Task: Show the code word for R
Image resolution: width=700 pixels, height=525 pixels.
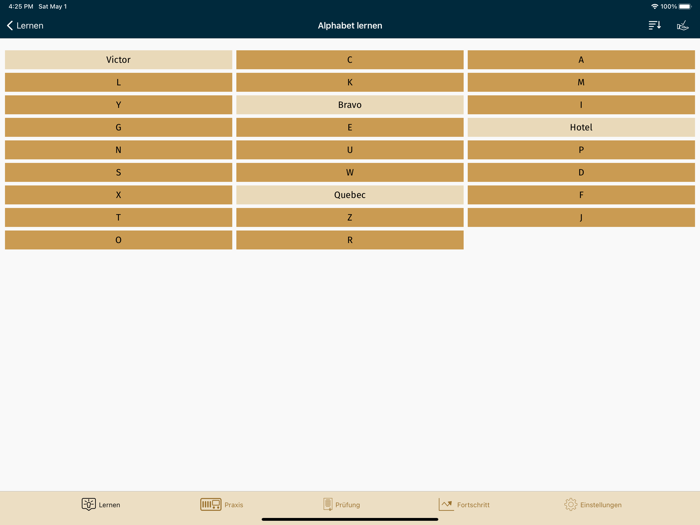Action: pyautogui.click(x=350, y=240)
